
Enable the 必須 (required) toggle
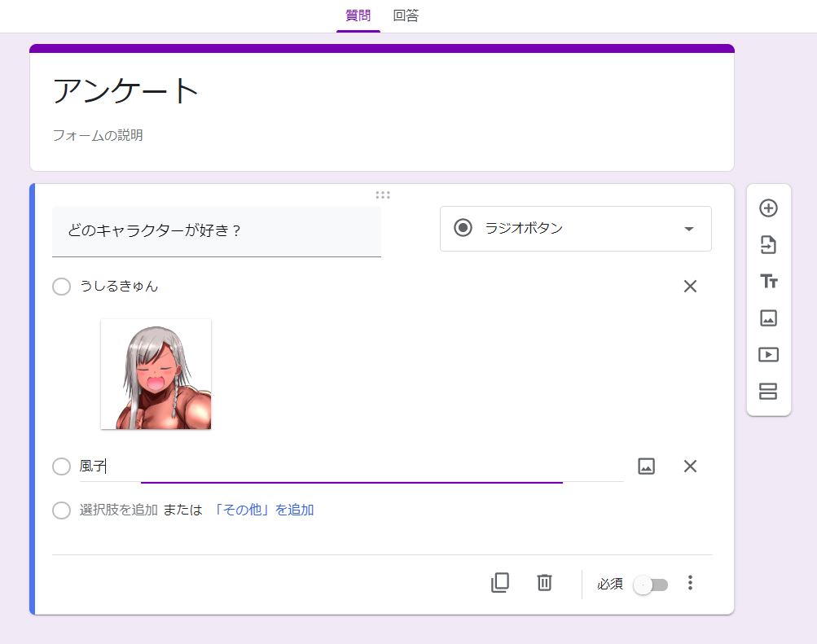point(650,584)
